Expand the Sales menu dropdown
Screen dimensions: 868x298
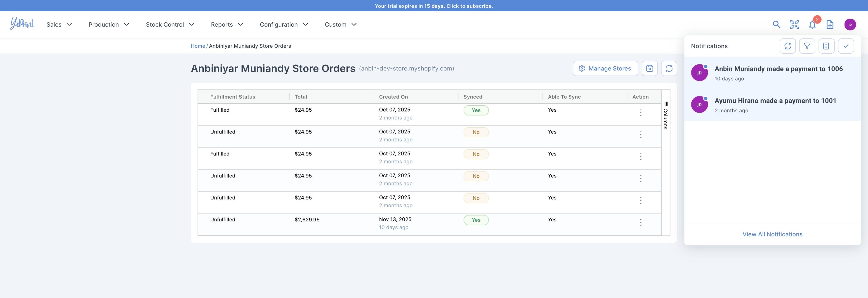pyautogui.click(x=59, y=25)
